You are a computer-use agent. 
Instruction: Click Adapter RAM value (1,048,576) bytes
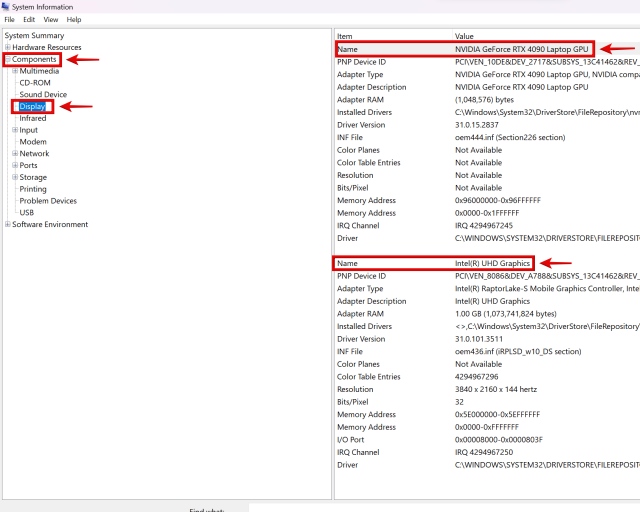coord(484,100)
